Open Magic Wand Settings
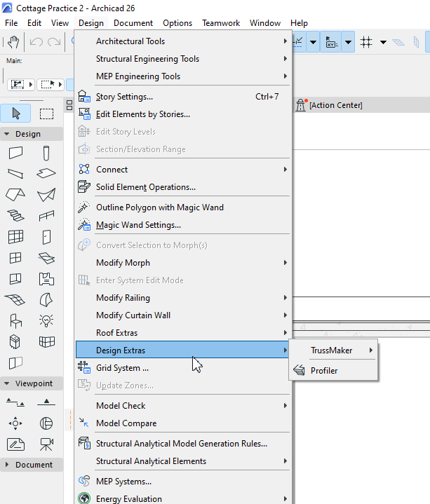 183,225
